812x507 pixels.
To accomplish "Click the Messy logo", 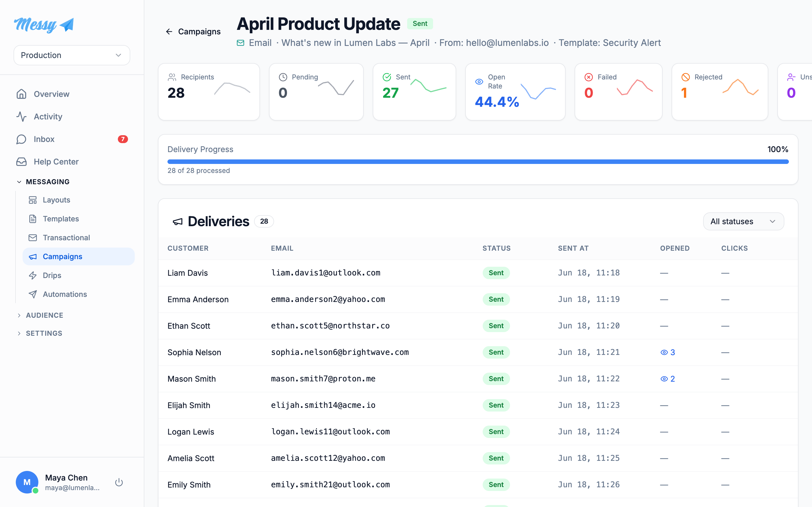I will [44, 25].
